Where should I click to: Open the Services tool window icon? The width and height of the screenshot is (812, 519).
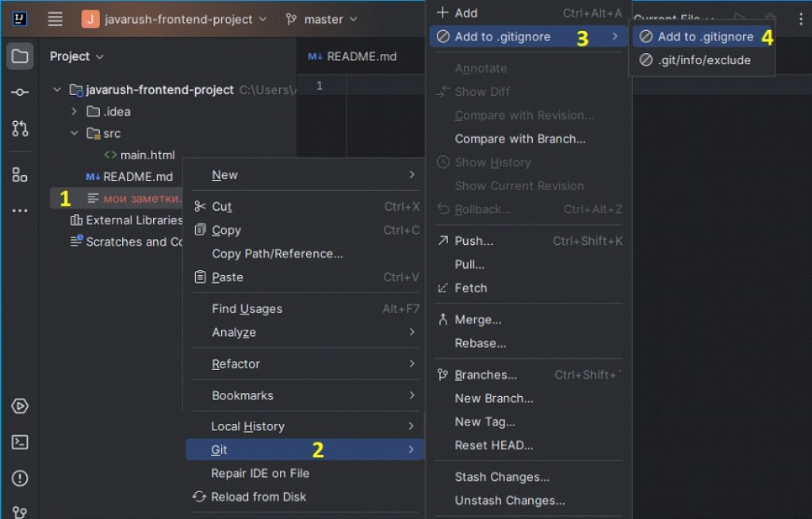20,406
